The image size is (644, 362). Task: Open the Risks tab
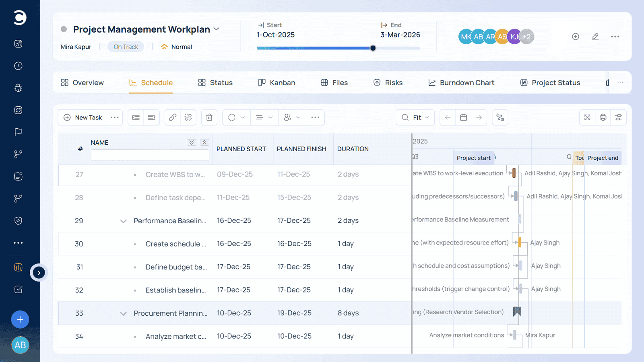pos(388,82)
